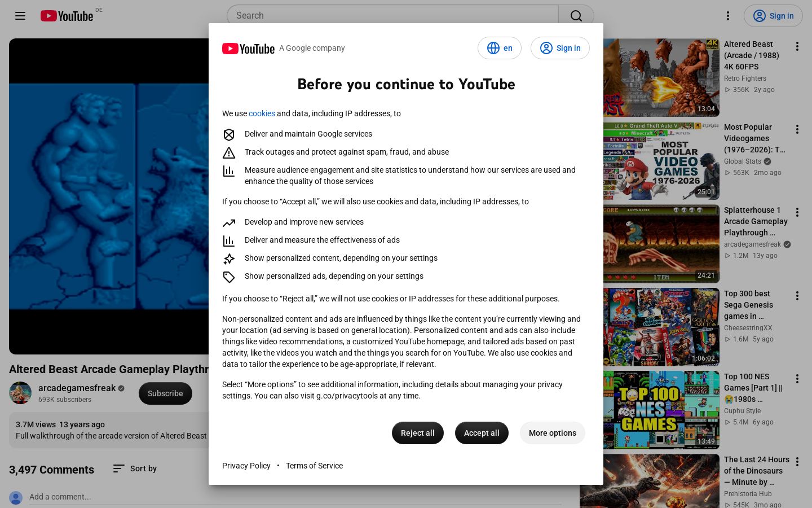Open options menu for Top 300 Sega Genesis
Screen dimensions: 812x508
(797, 296)
